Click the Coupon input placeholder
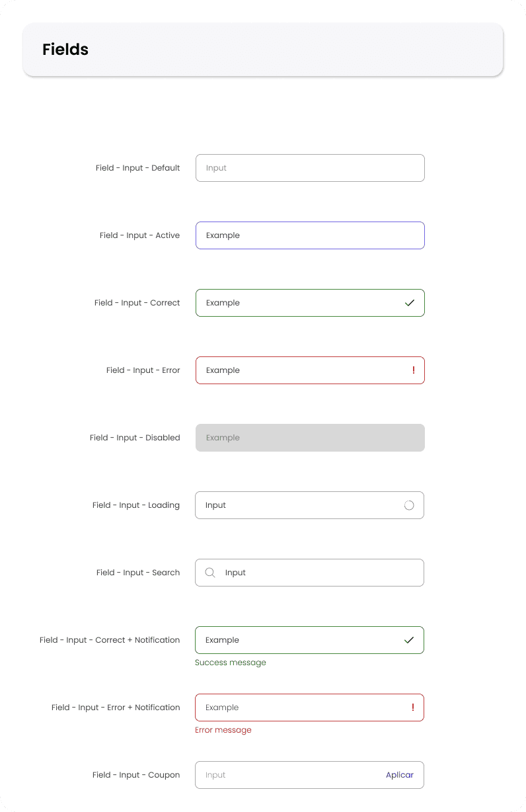This screenshot has width=526, height=812. [x=215, y=775]
